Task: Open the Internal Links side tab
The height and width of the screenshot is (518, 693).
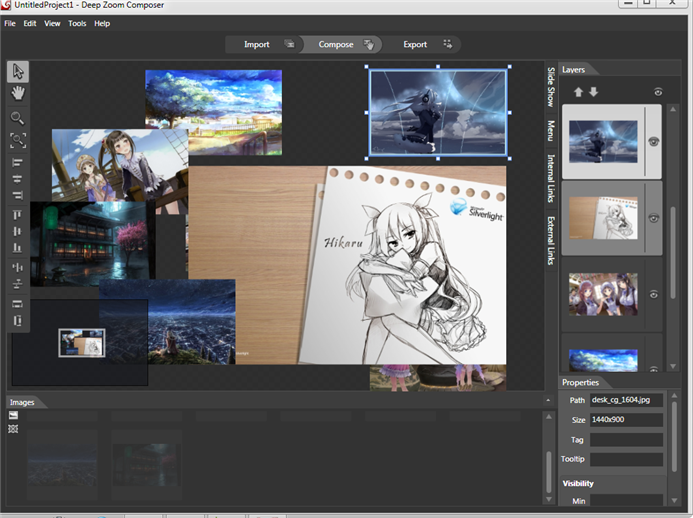Action: click(x=551, y=178)
